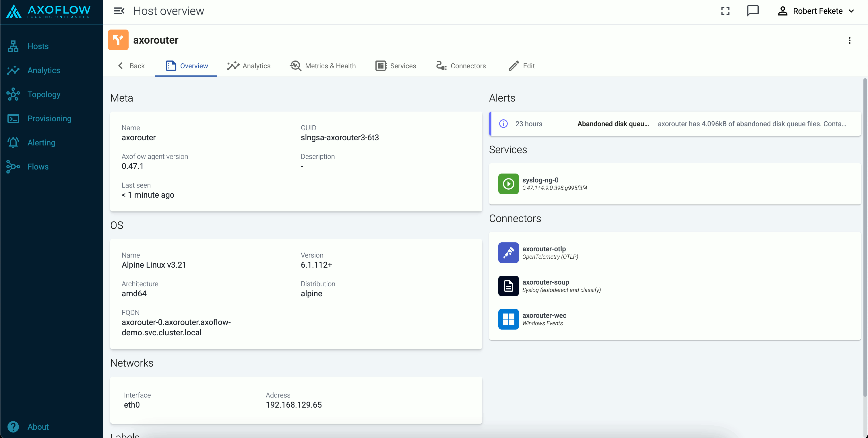The height and width of the screenshot is (438, 868).
Task: Click the axorouter host title heading
Action: pos(156,40)
